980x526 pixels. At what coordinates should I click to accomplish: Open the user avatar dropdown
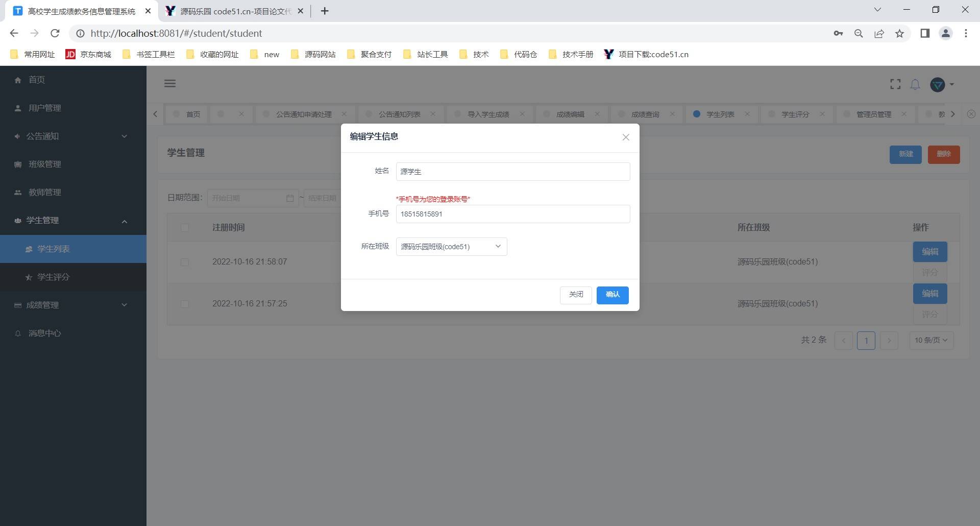[942, 85]
